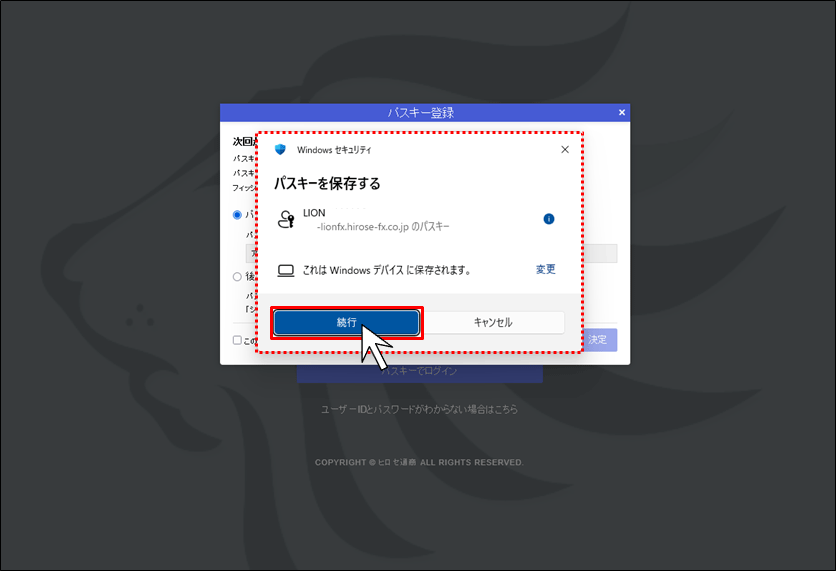The width and height of the screenshot is (836, 571).
Task: Tick the checkbox at the dialog bottom left
Action: click(237, 340)
